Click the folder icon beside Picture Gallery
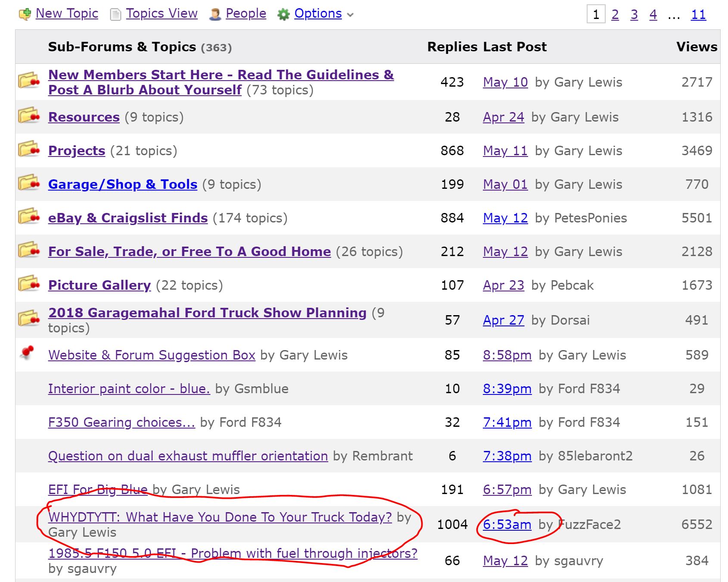The image size is (728, 582). coord(29,285)
